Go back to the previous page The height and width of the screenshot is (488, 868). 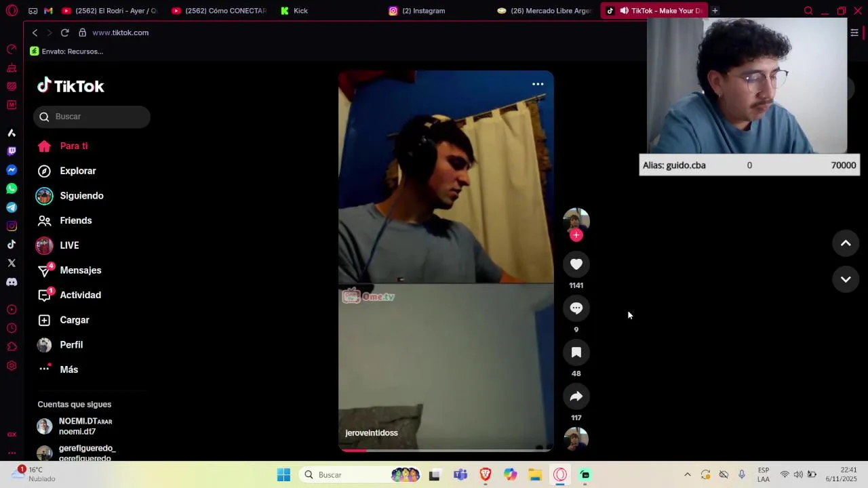pyautogui.click(x=35, y=33)
